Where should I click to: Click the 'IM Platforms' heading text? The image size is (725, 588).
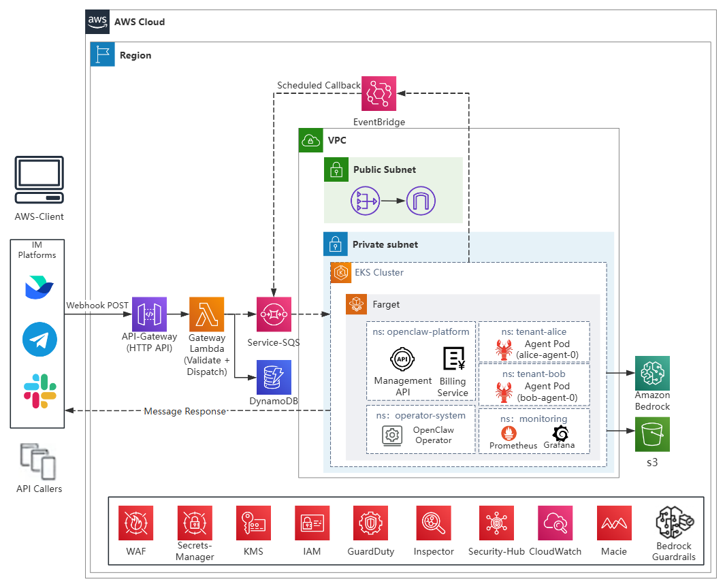coord(37,250)
